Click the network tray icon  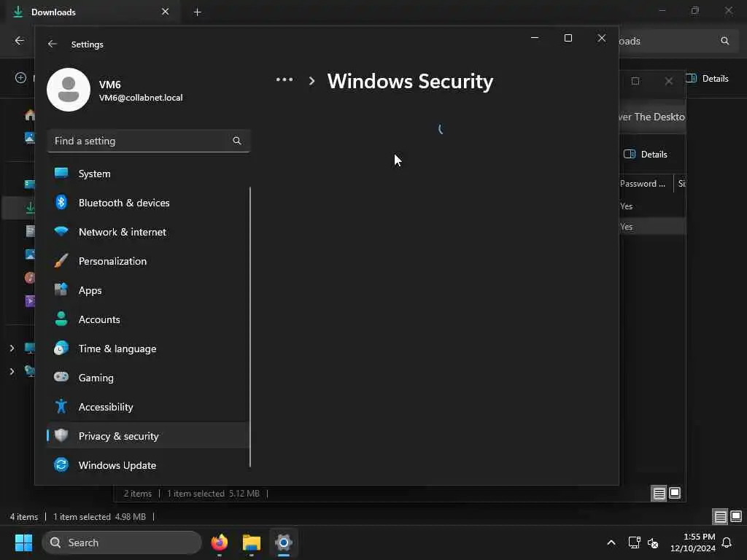634,542
